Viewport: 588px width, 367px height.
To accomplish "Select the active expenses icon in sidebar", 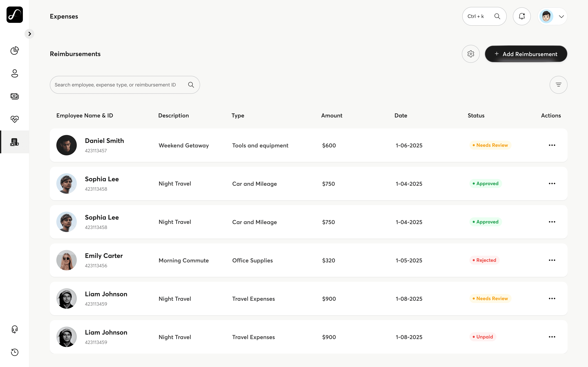I will tap(15, 142).
